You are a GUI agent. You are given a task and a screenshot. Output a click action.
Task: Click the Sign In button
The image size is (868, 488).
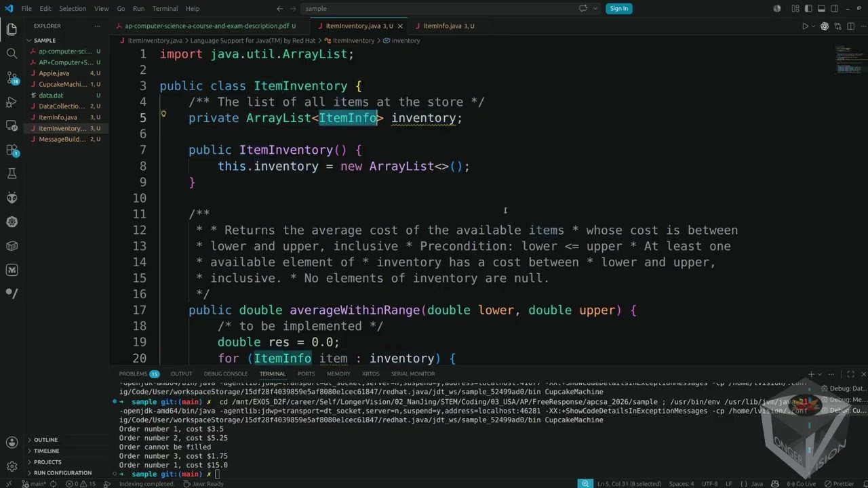point(619,9)
